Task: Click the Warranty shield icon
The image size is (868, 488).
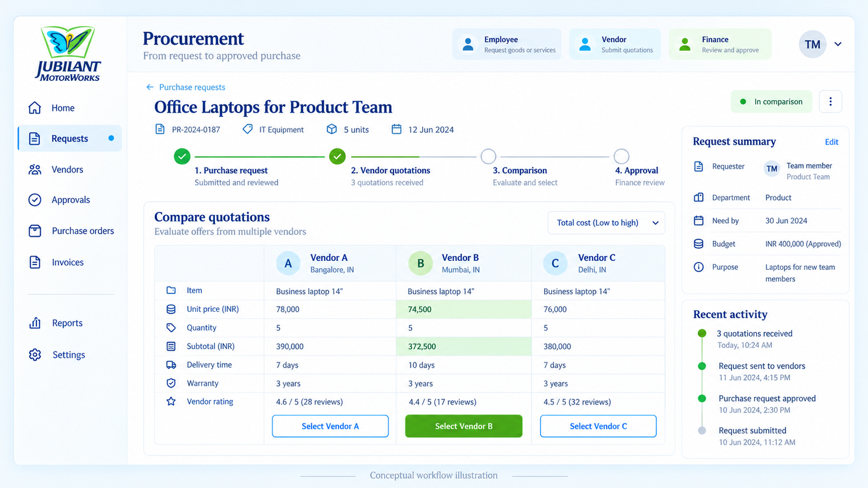Action: [171, 383]
